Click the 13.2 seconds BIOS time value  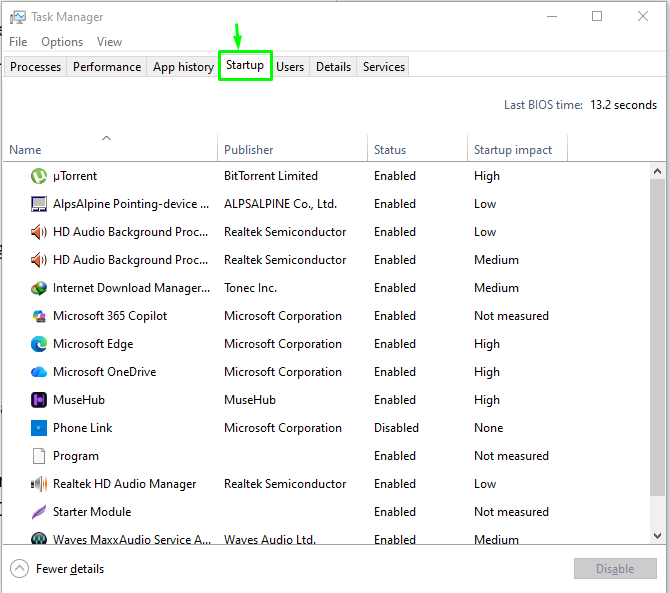[x=623, y=105]
